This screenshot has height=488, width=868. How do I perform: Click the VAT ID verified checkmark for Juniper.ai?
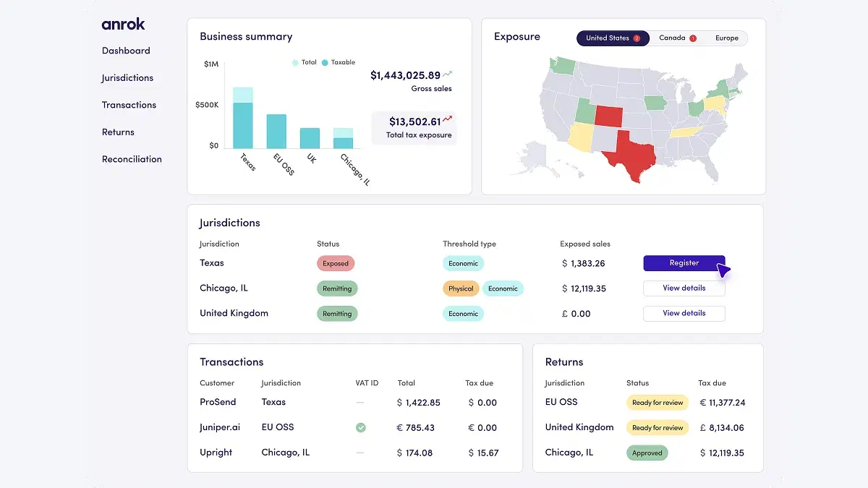click(360, 427)
